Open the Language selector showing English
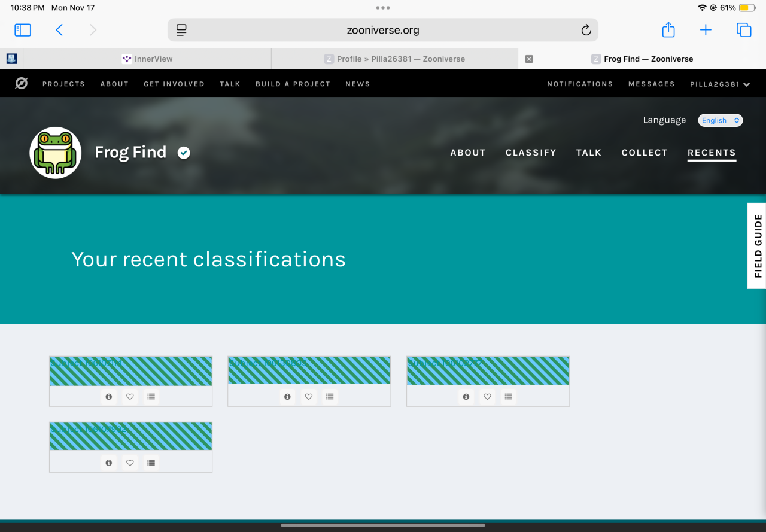The height and width of the screenshot is (532, 766). [x=721, y=120]
